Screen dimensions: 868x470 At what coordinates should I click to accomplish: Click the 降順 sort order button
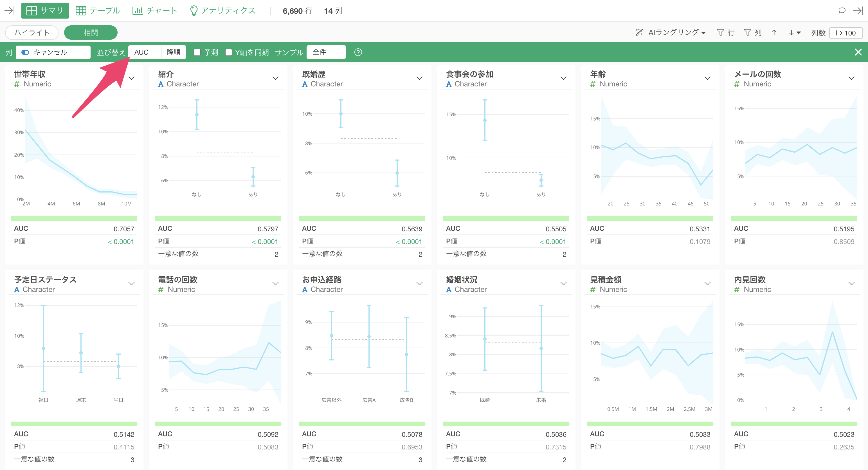[174, 52]
